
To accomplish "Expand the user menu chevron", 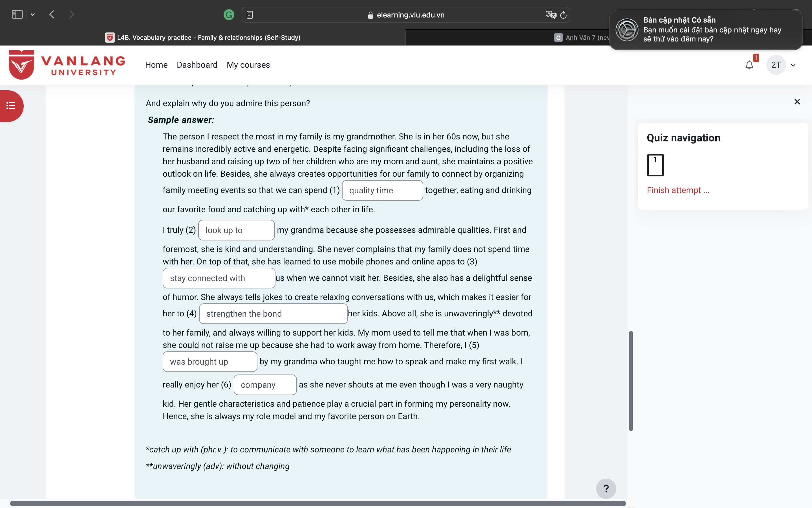I will tap(793, 65).
